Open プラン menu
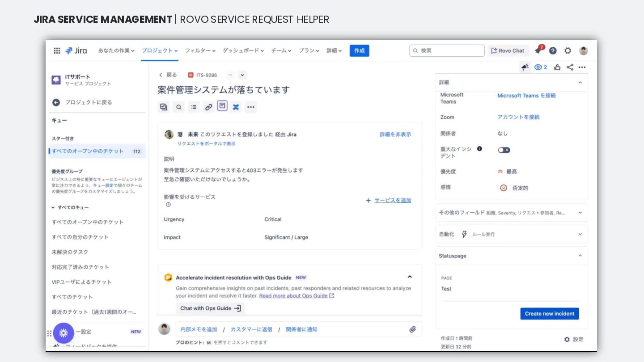Viewport: 644px width, 362px height. pyautogui.click(x=309, y=51)
